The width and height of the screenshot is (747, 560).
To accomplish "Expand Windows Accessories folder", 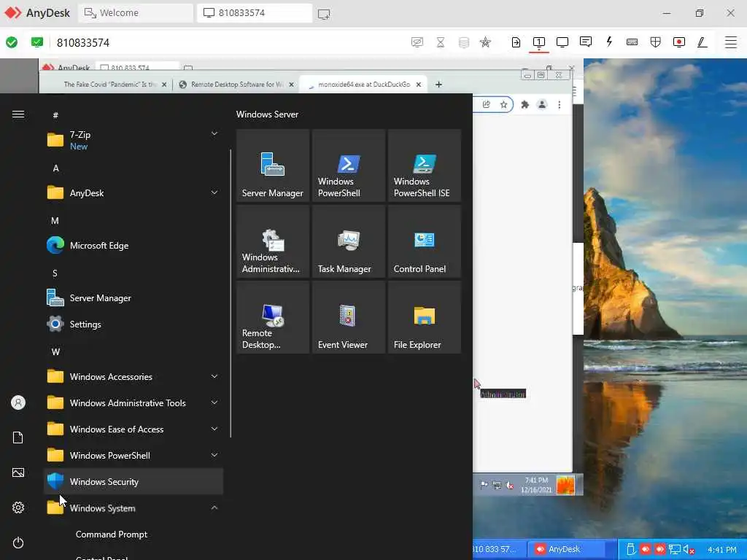I will [133, 377].
